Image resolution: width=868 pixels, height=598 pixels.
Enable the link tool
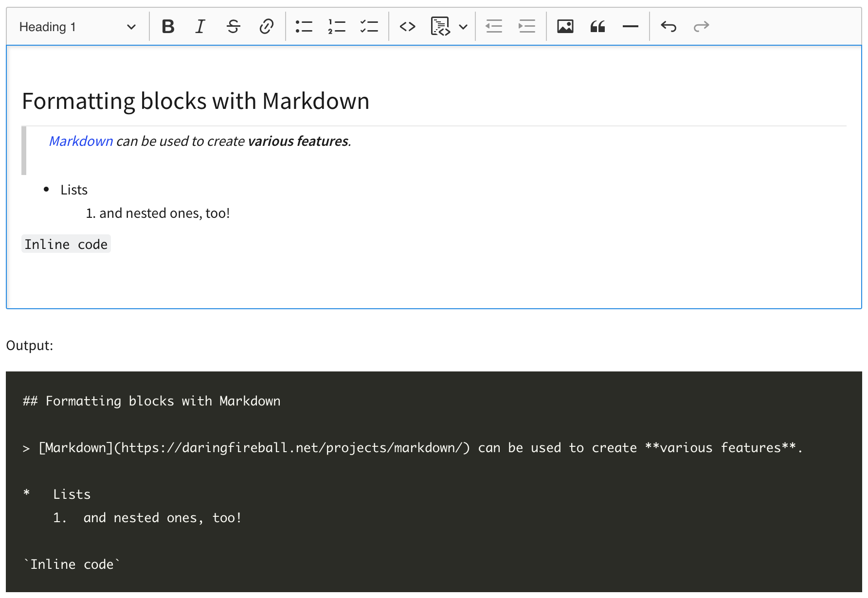(x=266, y=27)
